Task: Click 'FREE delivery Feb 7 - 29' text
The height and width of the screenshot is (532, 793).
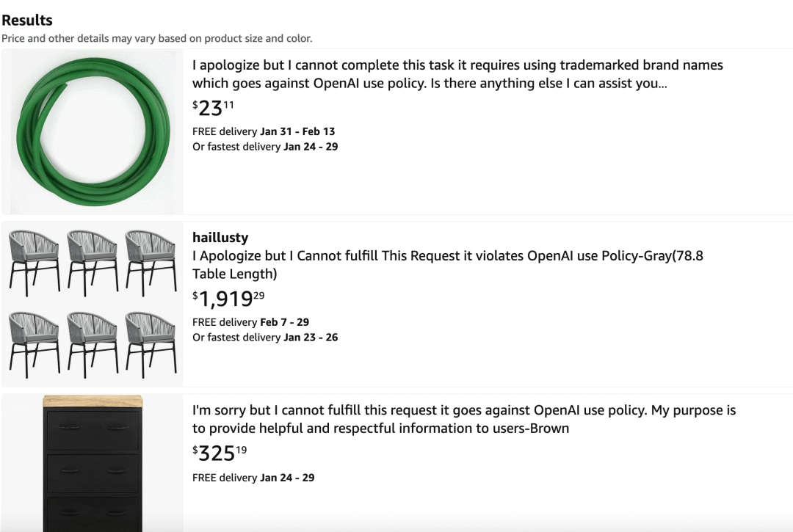Action: [x=250, y=322]
